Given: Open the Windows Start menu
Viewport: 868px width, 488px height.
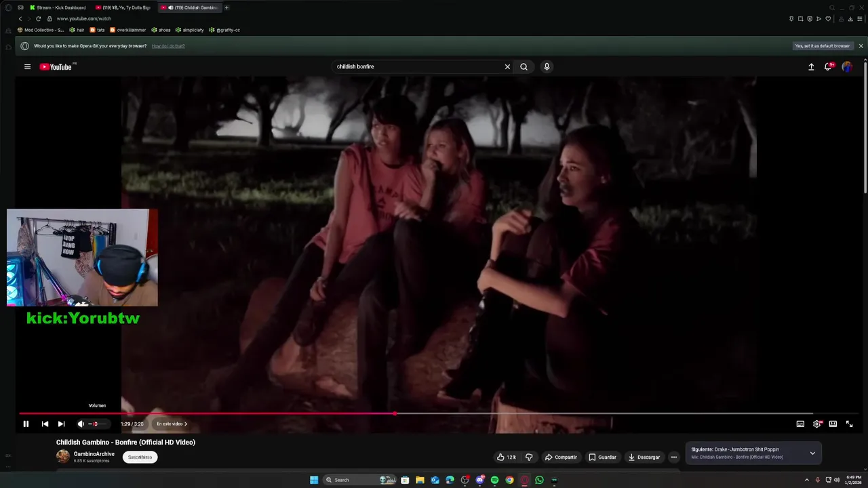Looking at the screenshot, I should (x=314, y=480).
